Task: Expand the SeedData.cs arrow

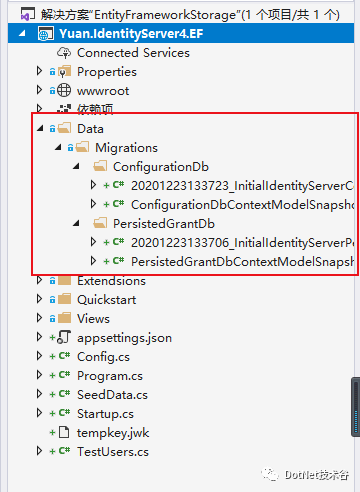Action: point(39,394)
